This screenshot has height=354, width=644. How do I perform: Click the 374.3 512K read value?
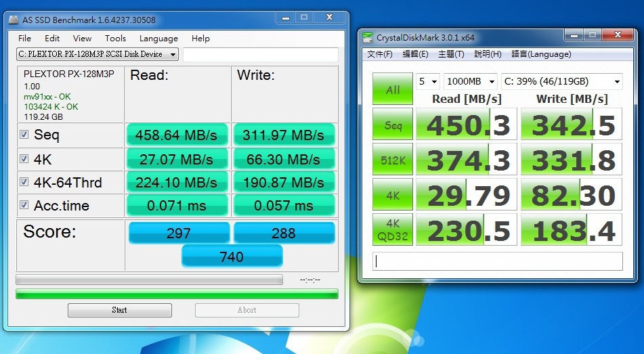click(x=467, y=159)
